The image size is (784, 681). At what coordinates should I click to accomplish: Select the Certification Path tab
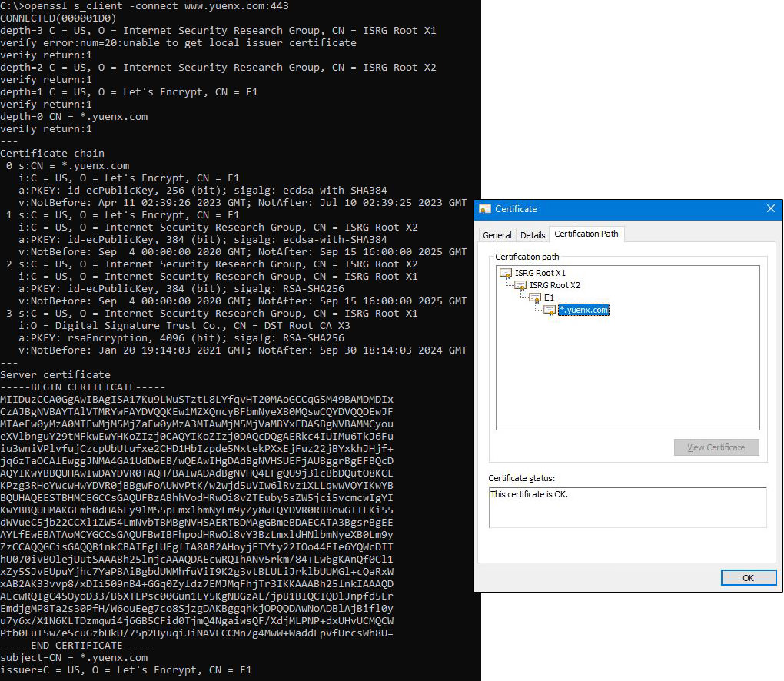click(x=586, y=234)
